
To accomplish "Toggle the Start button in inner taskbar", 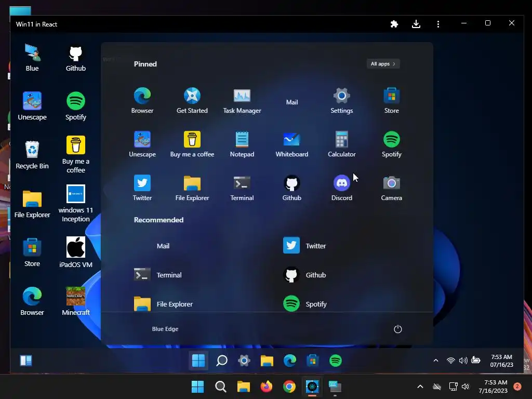I will 198,361.
